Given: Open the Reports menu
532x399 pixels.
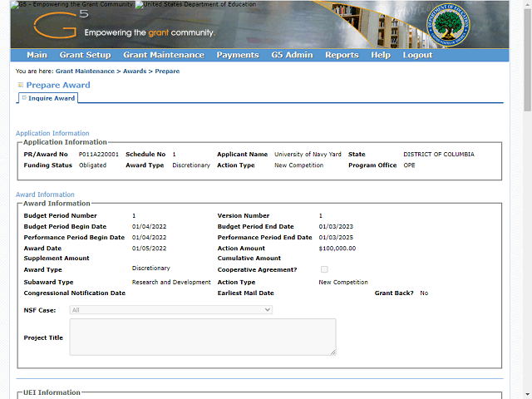Looking at the screenshot, I should coord(342,55).
